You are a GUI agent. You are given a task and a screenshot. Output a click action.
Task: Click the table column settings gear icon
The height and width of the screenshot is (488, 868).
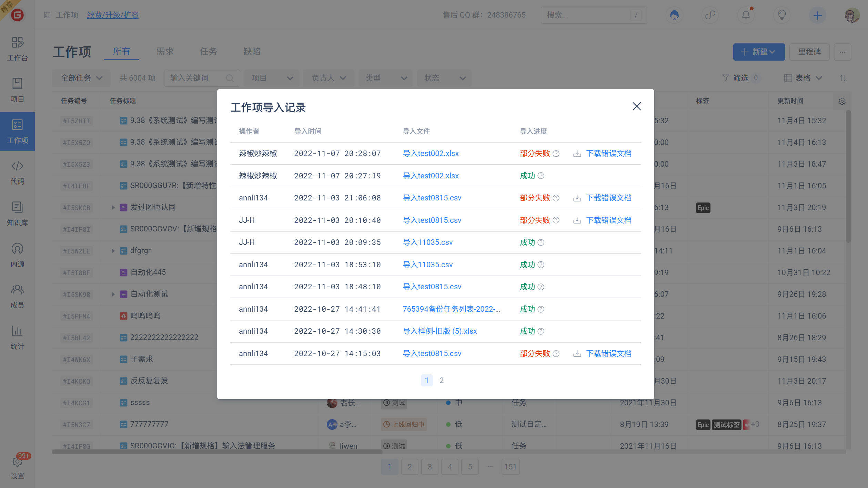pyautogui.click(x=842, y=101)
